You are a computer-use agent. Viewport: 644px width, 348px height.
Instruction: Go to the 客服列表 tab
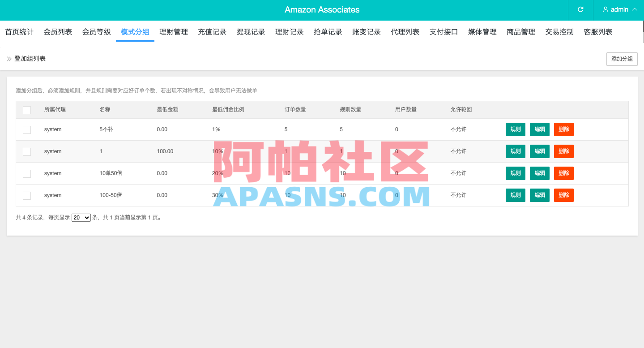tap(598, 32)
